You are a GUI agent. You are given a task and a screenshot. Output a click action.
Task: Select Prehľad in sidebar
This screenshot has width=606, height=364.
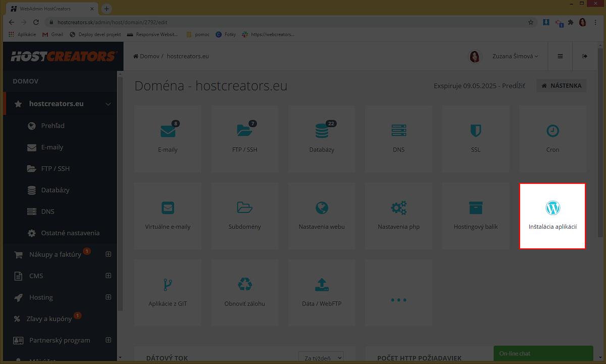[53, 126]
